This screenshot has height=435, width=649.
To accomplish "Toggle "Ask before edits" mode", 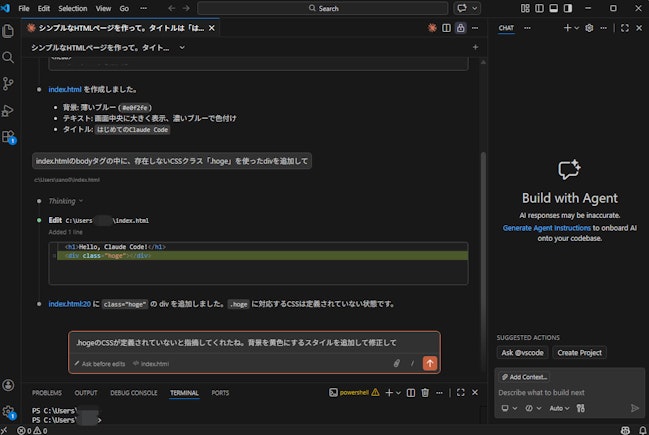I will pos(102,364).
